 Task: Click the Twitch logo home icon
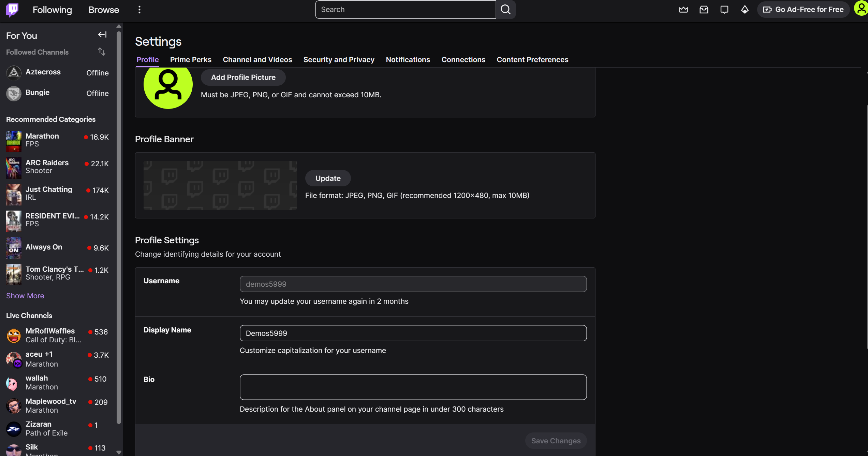pos(12,10)
